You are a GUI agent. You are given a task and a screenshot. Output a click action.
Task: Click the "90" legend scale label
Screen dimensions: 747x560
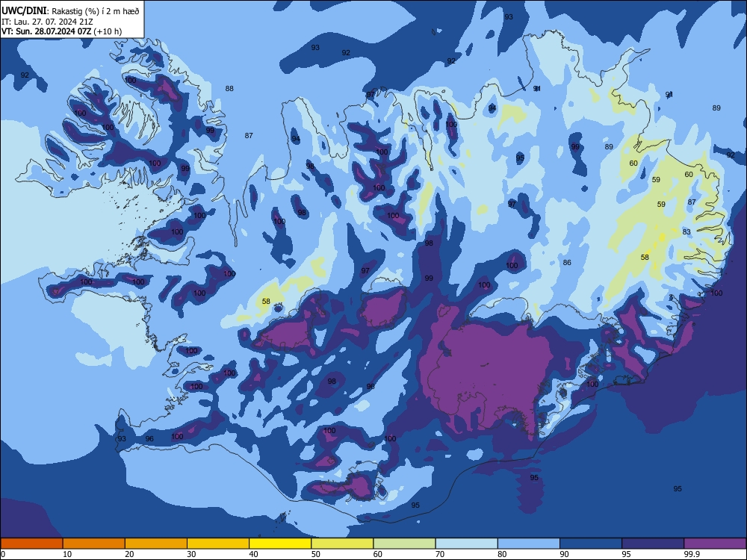(564, 554)
